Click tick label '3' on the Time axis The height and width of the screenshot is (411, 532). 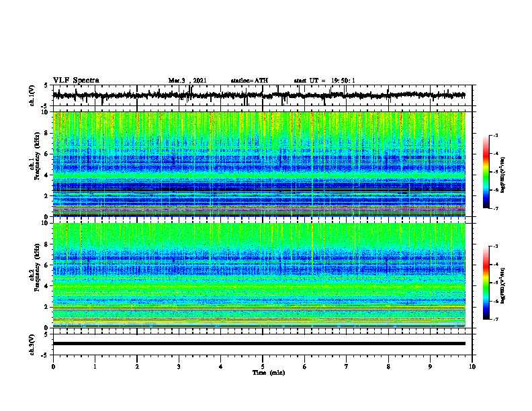(179, 367)
